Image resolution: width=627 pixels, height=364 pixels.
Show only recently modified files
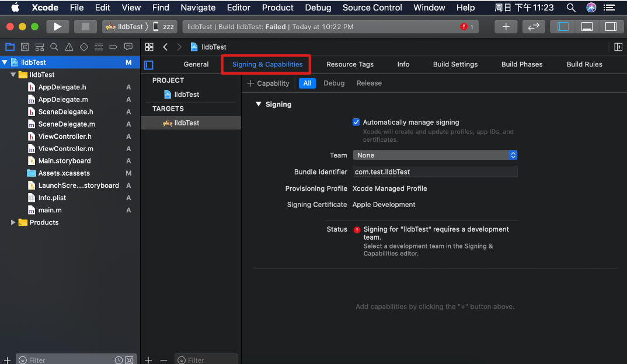click(119, 360)
